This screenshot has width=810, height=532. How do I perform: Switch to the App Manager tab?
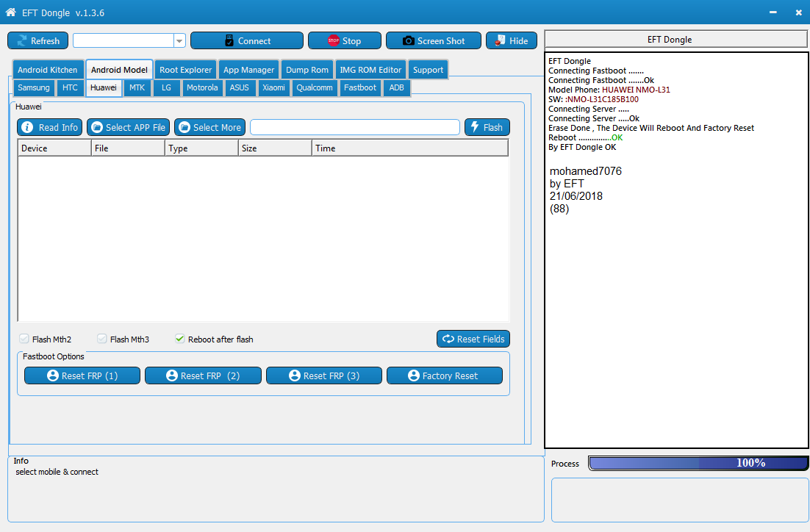pos(249,70)
